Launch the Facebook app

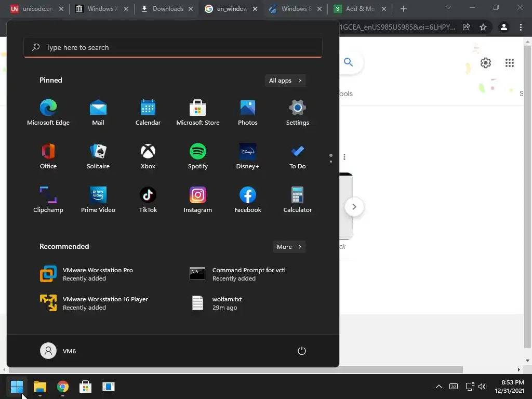[248, 200]
